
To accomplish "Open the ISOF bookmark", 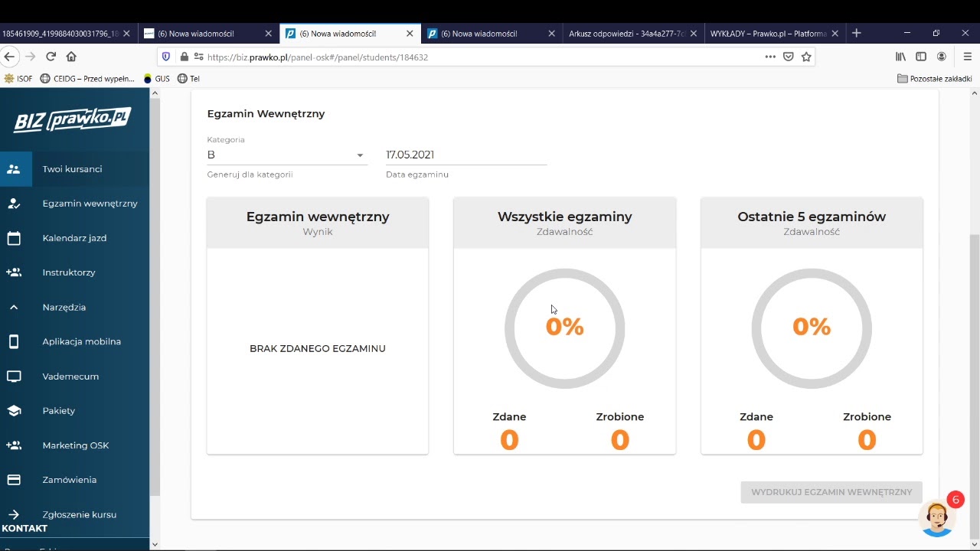I will pos(18,79).
